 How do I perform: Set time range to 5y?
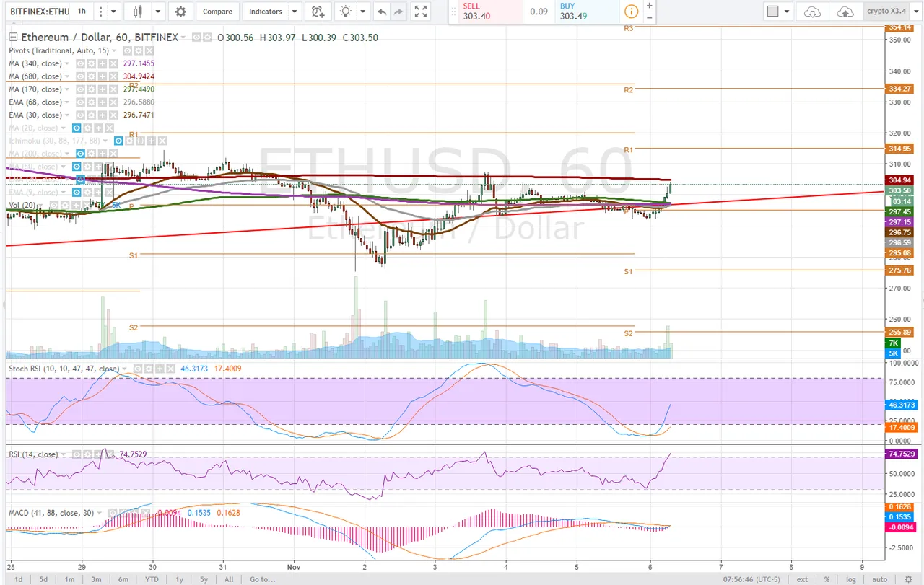pyautogui.click(x=204, y=579)
